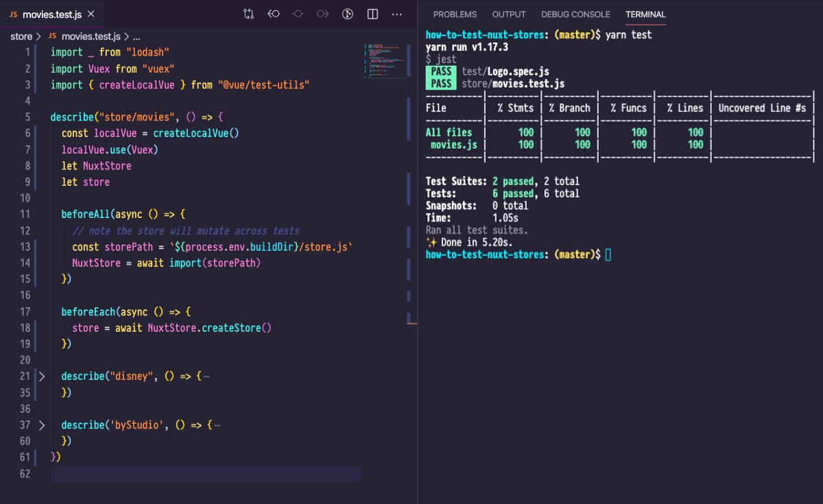This screenshot has width=823, height=504.
Task: Click store/movies.test.js path in terminal
Action: click(513, 84)
